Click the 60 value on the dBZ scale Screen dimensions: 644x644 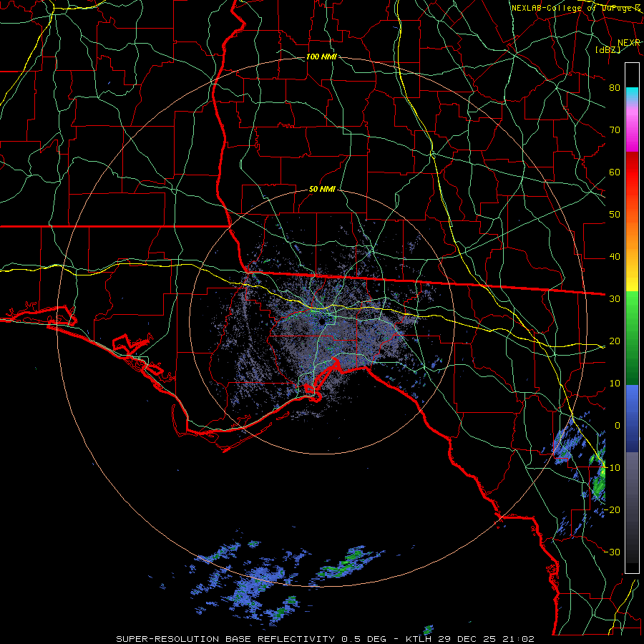(615, 172)
